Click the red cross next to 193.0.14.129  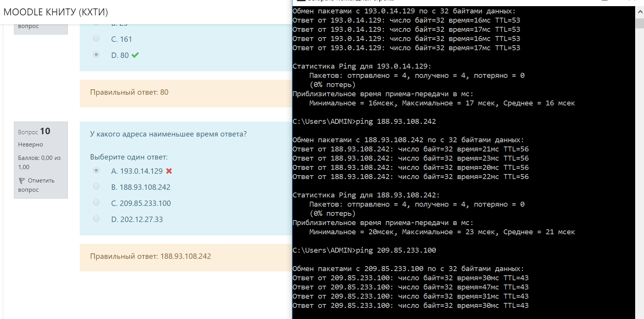click(x=169, y=171)
